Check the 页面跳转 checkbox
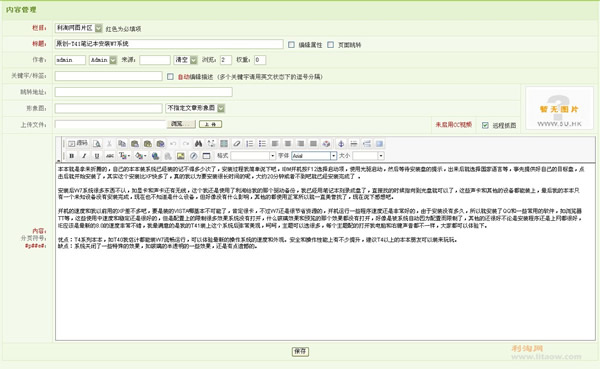The image size is (600, 369). click(x=331, y=45)
